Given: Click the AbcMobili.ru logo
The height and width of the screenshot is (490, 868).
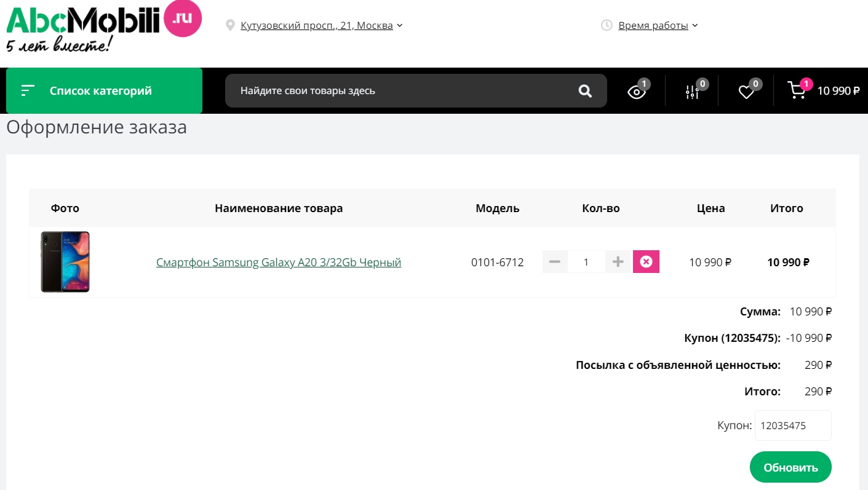Looking at the screenshot, I should click(x=103, y=26).
